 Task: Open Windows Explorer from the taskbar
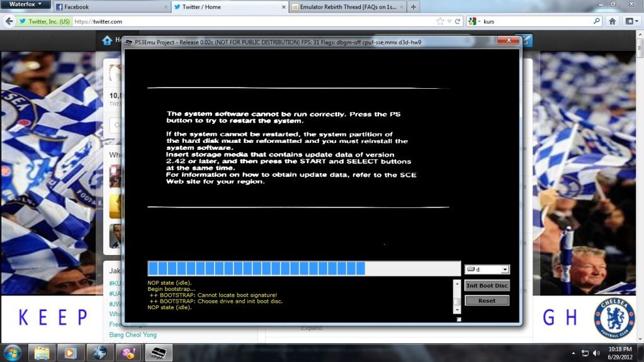pos(42,352)
